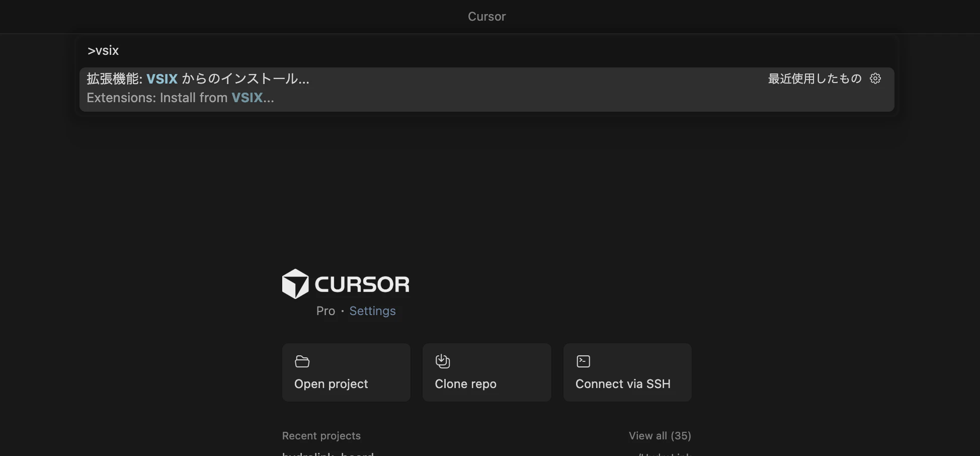
Task: Open View all (35) recent projects
Action: pyautogui.click(x=660, y=436)
